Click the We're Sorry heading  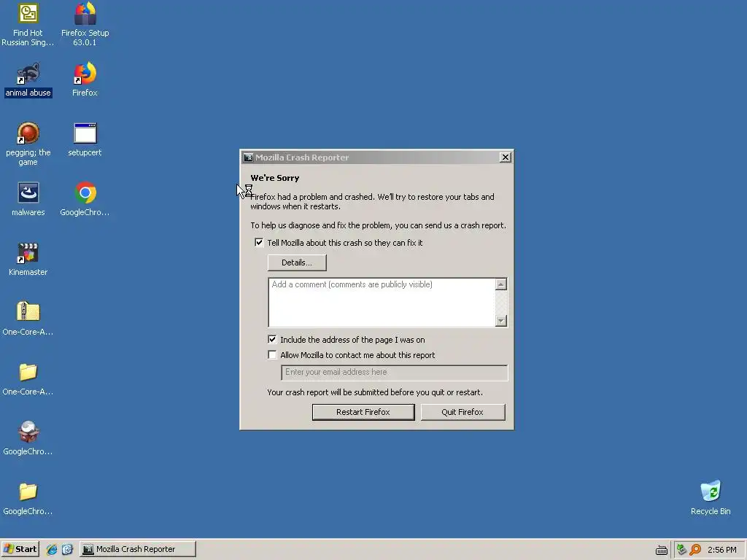pyautogui.click(x=275, y=178)
